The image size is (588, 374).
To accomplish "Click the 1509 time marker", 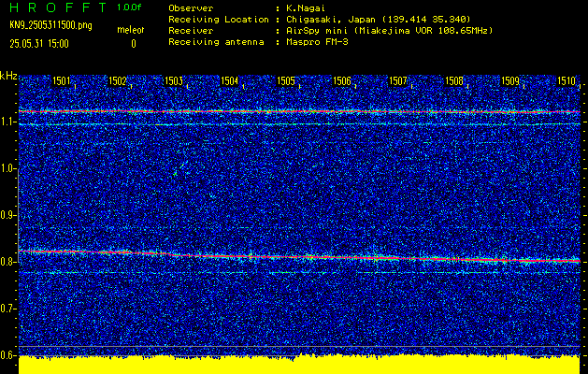I will pos(510,81).
